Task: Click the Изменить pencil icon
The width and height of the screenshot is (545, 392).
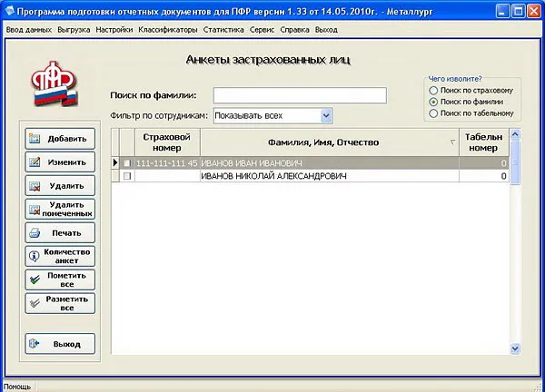Action: tap(35, 162)
